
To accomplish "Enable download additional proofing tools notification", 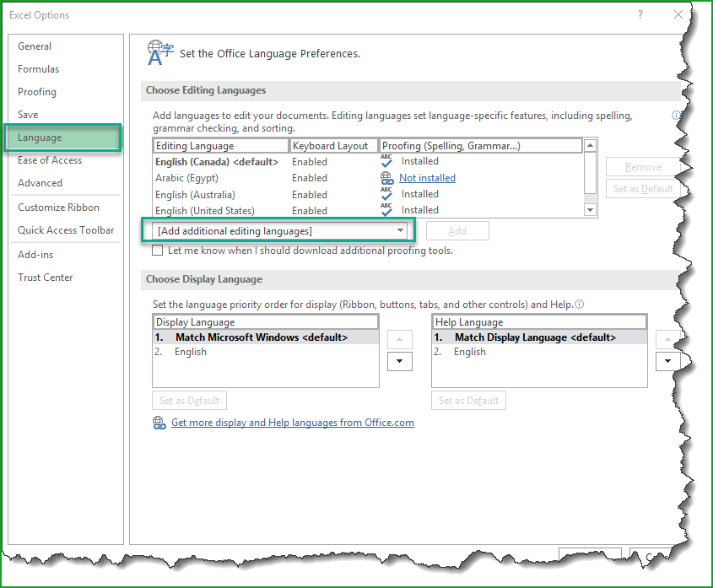I will 157,251.
